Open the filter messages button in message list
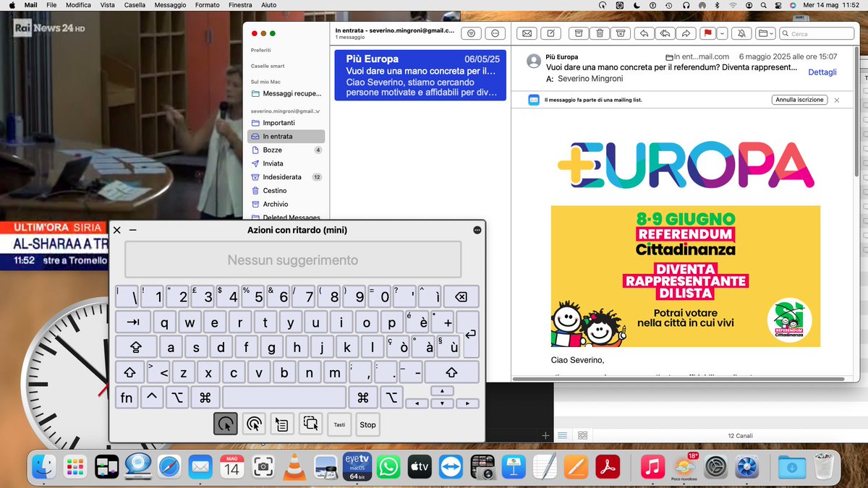Viewport: 868px width, 488px height. [472, 33]
